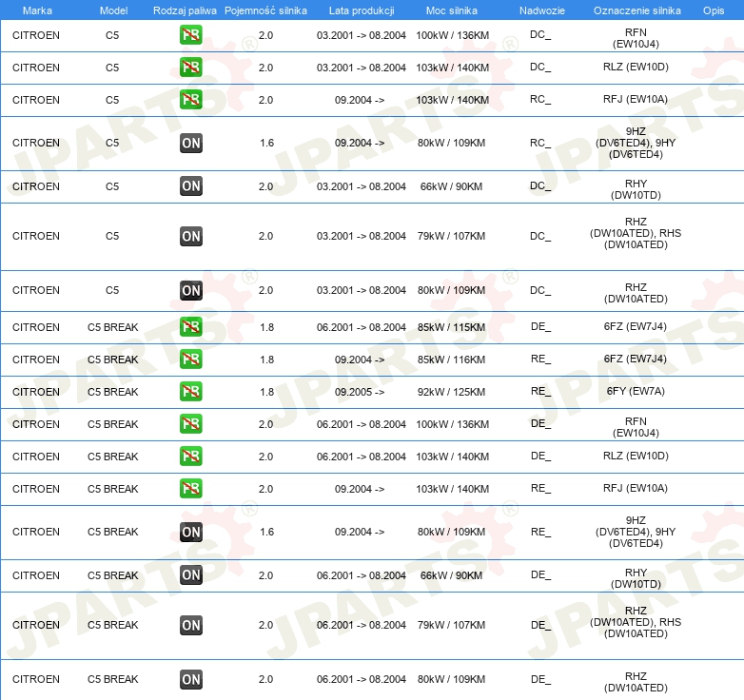The image size is (744, 700).
Task: Select C5 BREAK model in the 92kW / 125KM row
Action: tap(113, 392)
